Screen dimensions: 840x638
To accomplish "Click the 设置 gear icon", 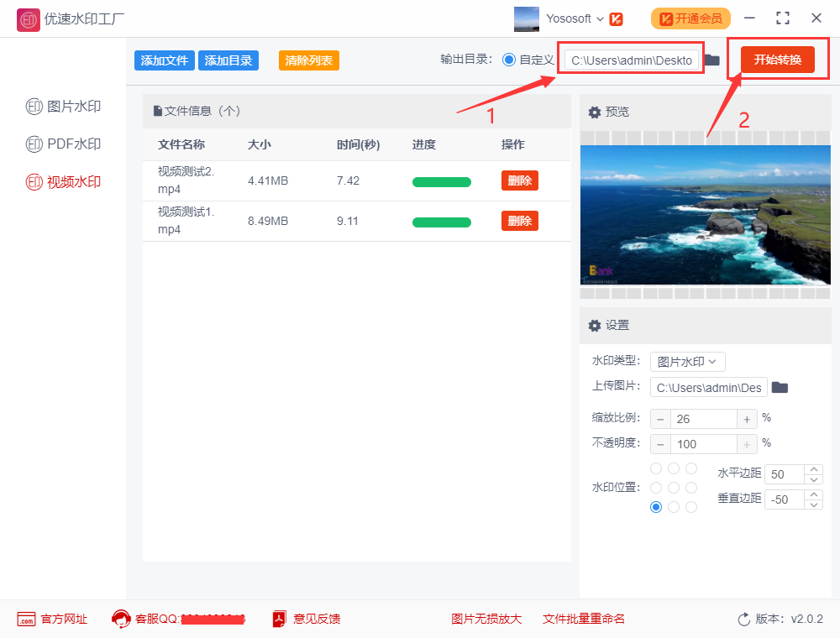I will [x=596, y=325].
